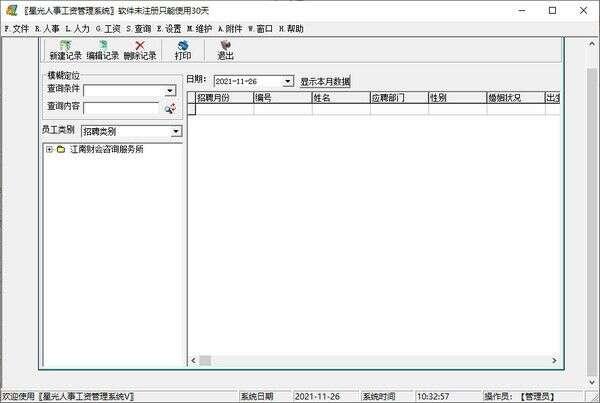This screenshot has width=600, height=403.
Task: Open the S.查询 menu
Action: pos(139,29)
